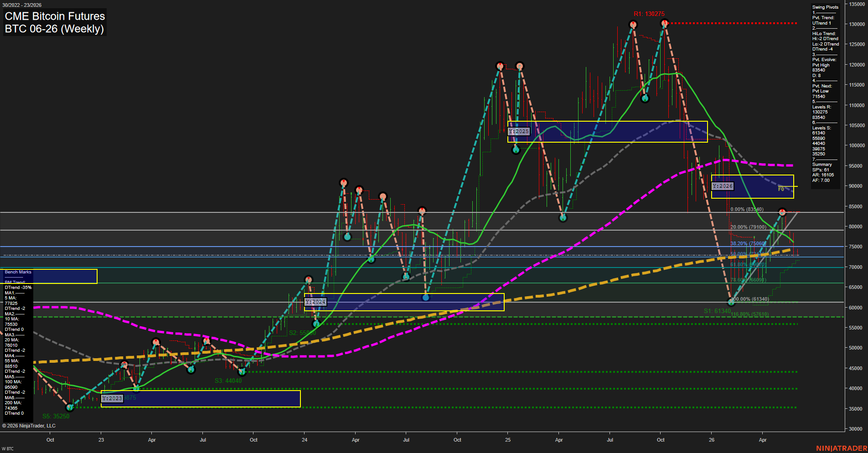Click the R1: 130275 resistance label
The width and height of the screenshot is (868, 453).
coord(649,14)
